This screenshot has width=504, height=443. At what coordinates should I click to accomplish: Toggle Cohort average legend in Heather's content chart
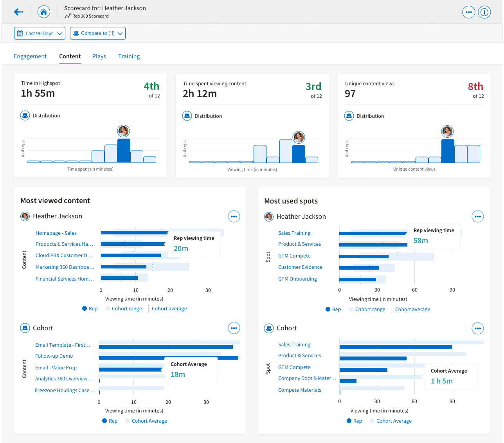(x=167, y=308)
